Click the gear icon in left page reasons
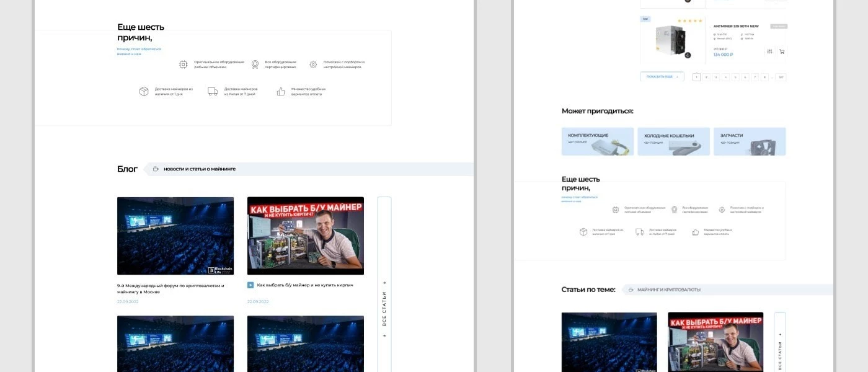The height and width of the screenshot is (372, 868). tap(313, 64)
